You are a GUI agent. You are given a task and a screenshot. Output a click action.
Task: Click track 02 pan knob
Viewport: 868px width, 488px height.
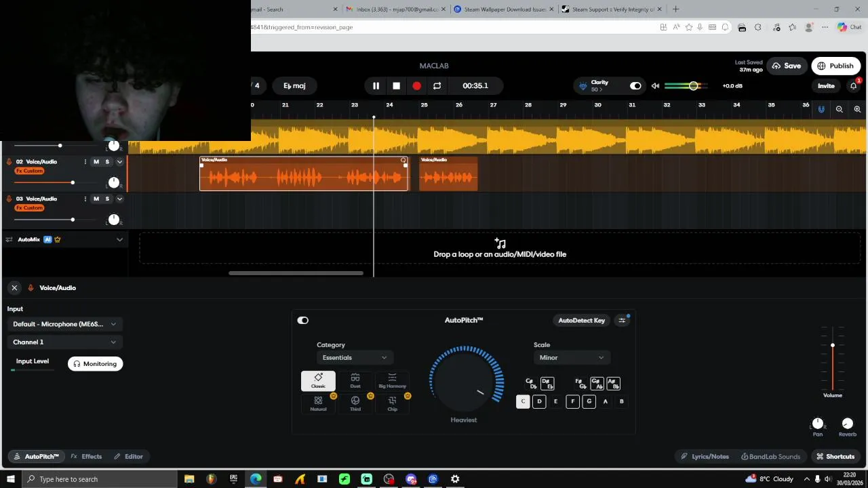[114, 182]
